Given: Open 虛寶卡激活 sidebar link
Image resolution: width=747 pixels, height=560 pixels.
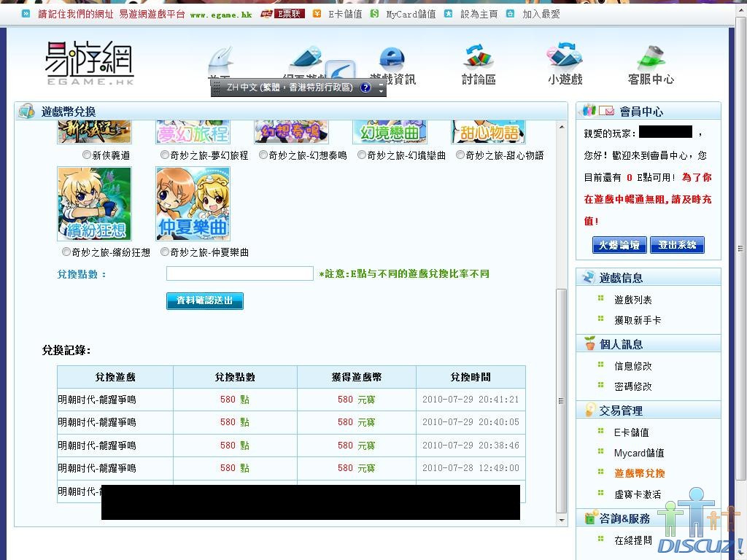Looking at the screenshot, I should click(x=638, y=494).
